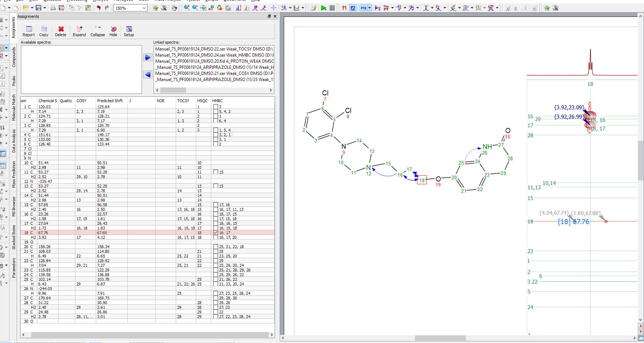Click the Collapse assignments icon
644x343 pixels.
[98, 31]
